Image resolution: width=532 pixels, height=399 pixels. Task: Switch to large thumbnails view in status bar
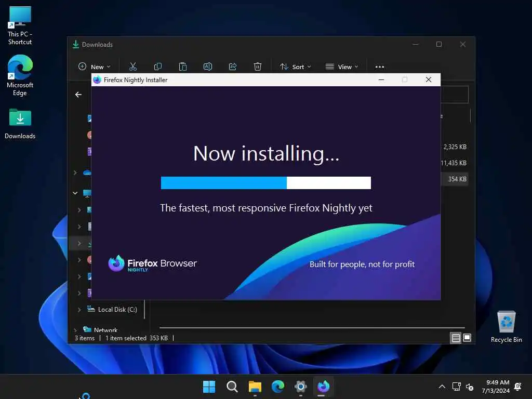(467, 338)
